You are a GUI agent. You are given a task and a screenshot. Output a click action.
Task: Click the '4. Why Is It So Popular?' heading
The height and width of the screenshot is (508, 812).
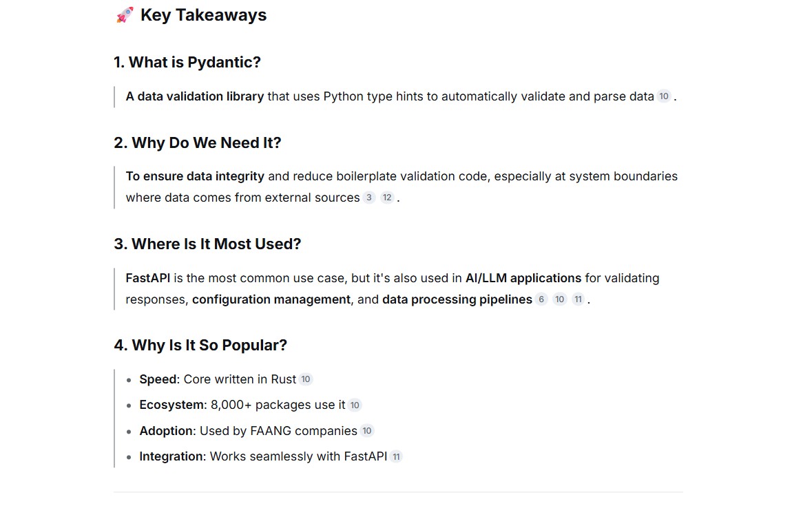coord(200,345)
